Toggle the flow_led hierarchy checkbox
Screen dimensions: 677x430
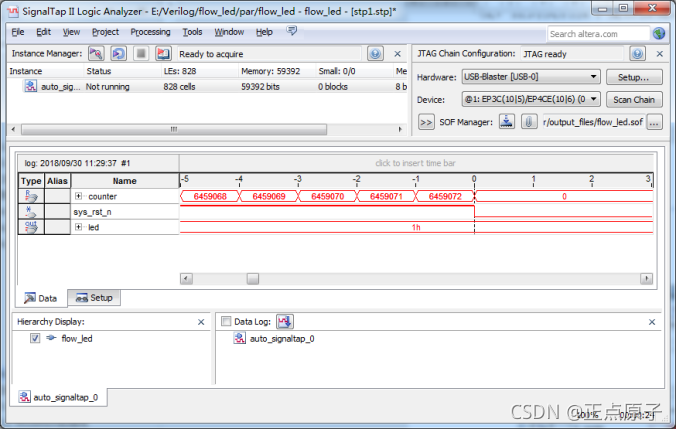pyautogui.click(x=35, y=338)
